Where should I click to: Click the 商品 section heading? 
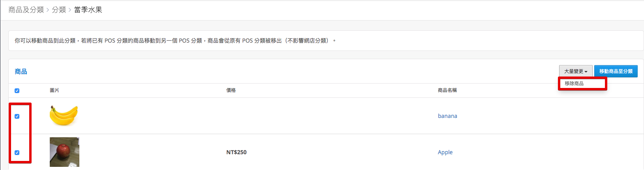[21, 71]
